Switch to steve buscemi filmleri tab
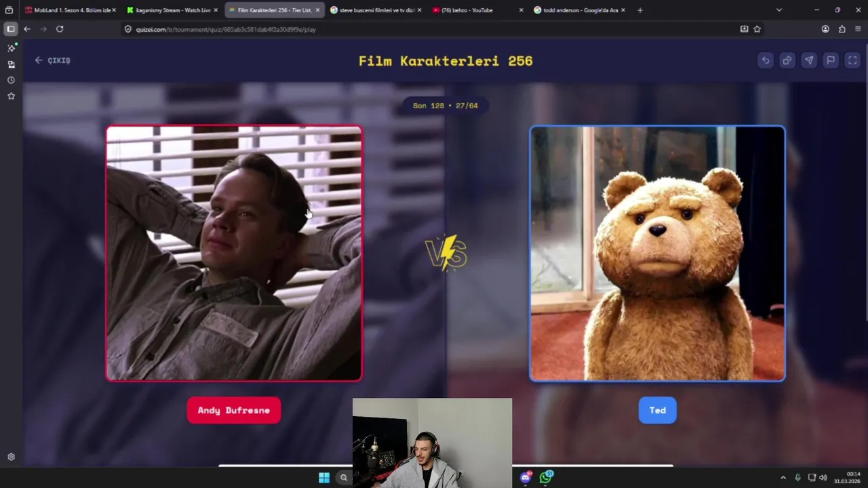 (x=376, y=10)
